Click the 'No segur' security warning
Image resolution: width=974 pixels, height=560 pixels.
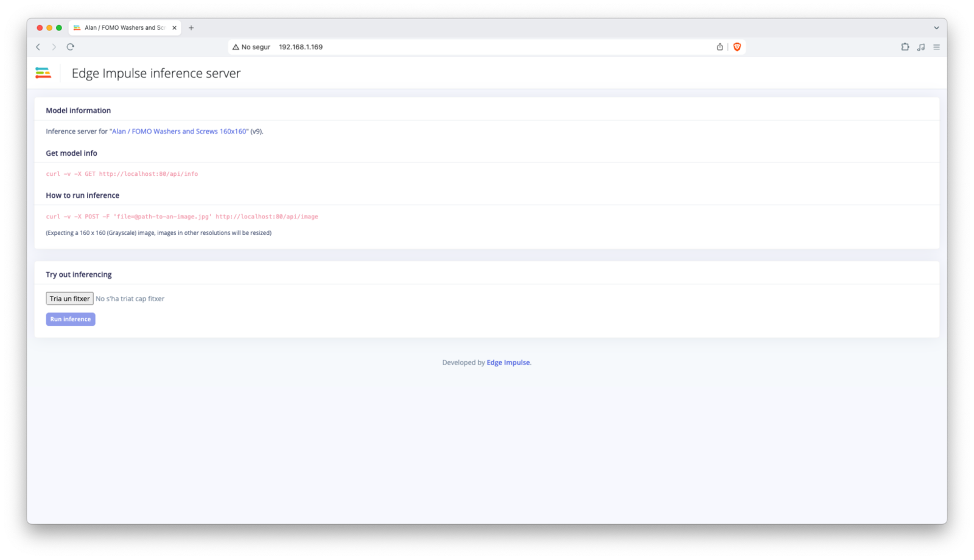(251, 47)
